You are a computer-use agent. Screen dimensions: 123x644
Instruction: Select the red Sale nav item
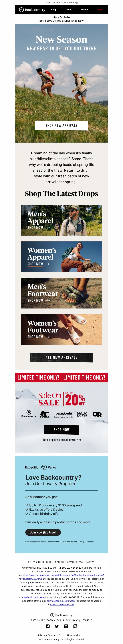(x=100, y=10)
